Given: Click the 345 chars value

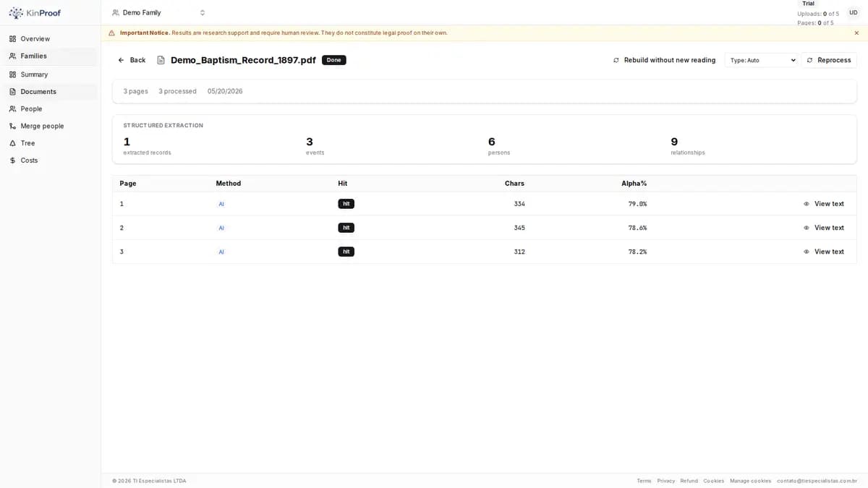Looking at the screenshot, I should 519,228.
